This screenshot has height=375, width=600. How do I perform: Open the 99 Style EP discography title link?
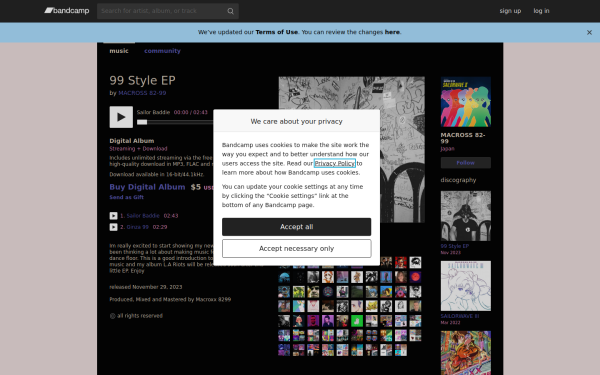point(455,246)
